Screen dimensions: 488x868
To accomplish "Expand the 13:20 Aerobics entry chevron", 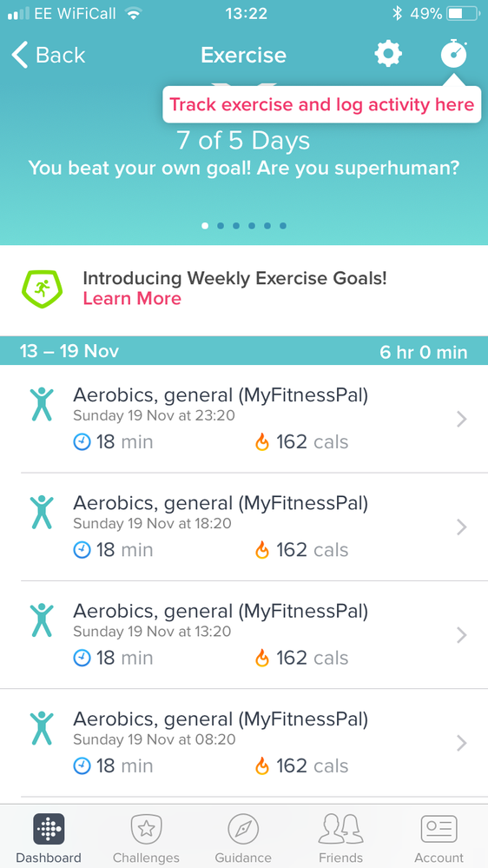I will 462,635.
